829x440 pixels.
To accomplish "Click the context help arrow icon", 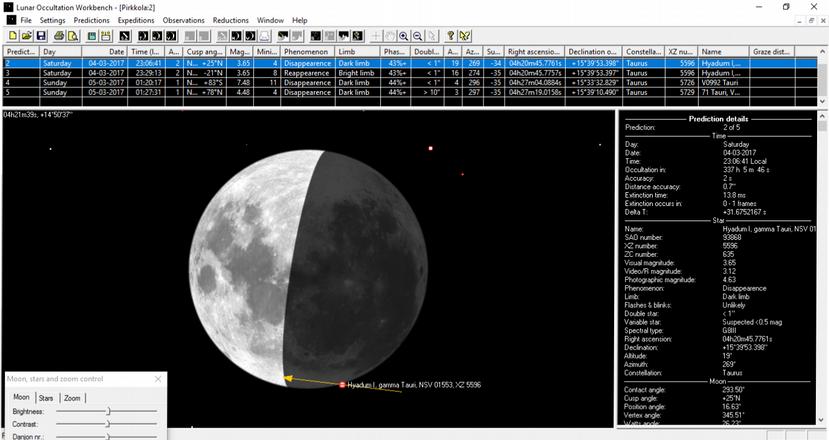I will [465, 36].
